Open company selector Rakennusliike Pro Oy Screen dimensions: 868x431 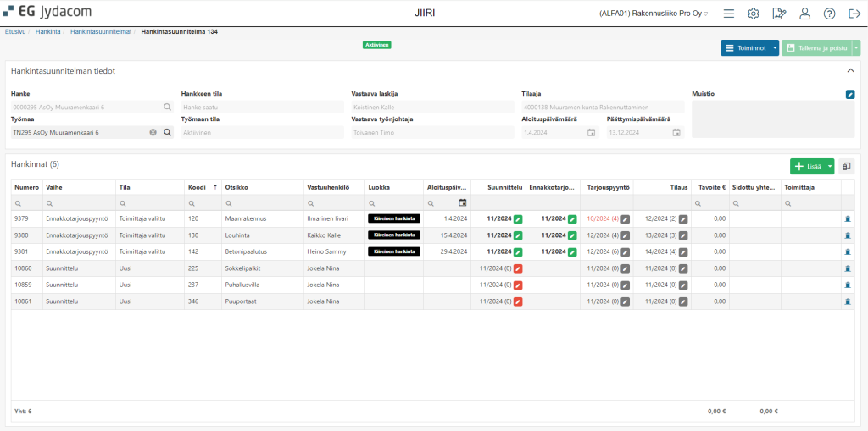pos(654,14)
